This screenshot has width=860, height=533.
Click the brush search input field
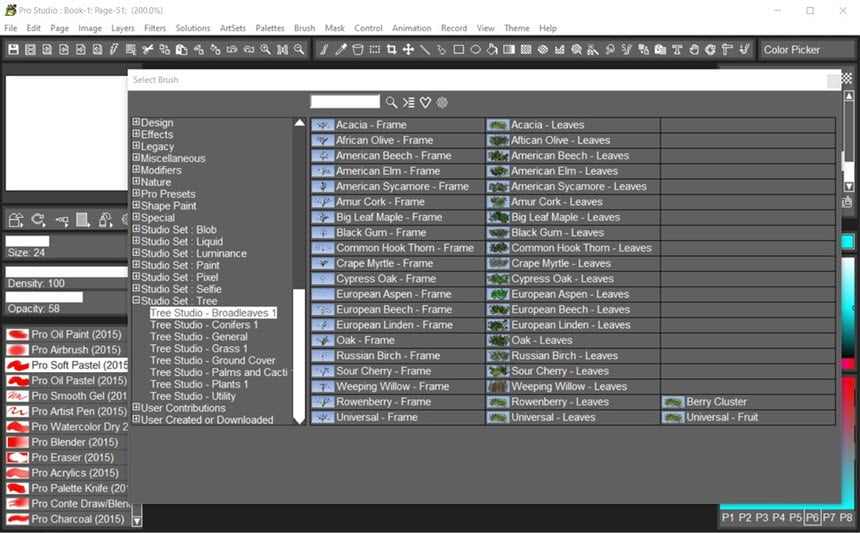pos(345,101)
